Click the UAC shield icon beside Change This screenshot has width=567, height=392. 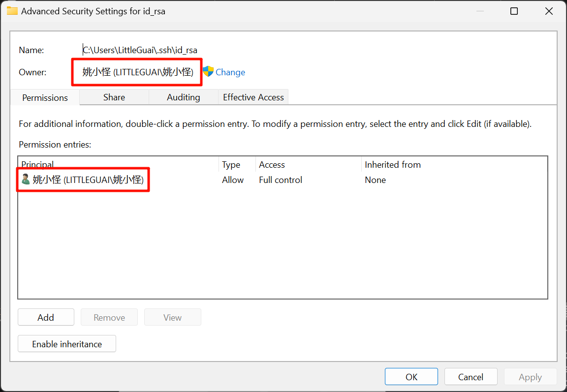(x=208, y=72)
